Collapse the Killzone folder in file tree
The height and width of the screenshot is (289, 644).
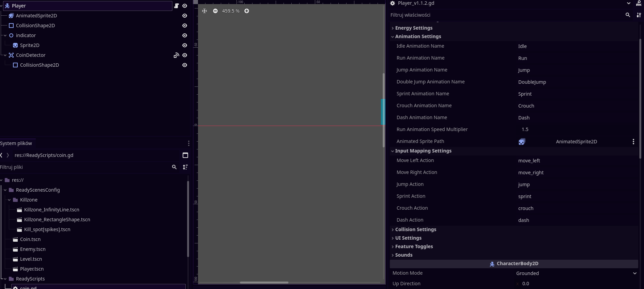coord(9,200)
